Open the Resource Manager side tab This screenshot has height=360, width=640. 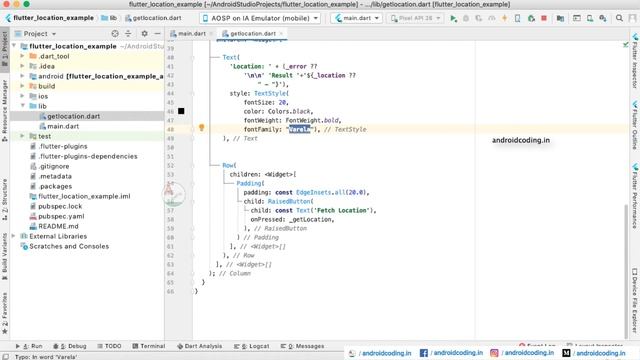point(4,111)
